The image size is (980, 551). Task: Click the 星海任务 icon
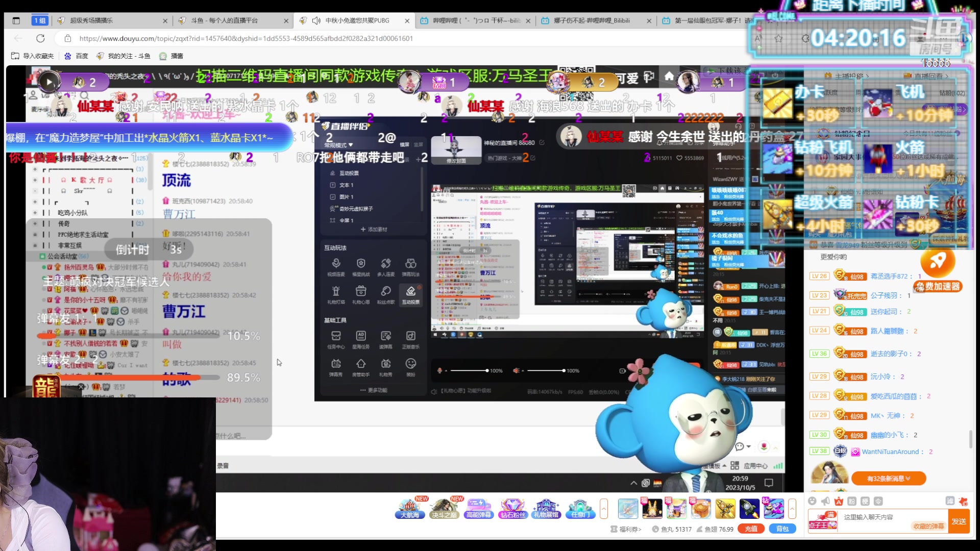(361, 339)
